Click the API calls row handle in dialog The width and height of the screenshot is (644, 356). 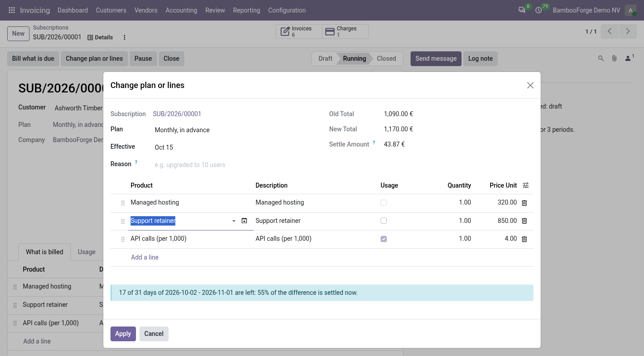click(x=123, y=239)
